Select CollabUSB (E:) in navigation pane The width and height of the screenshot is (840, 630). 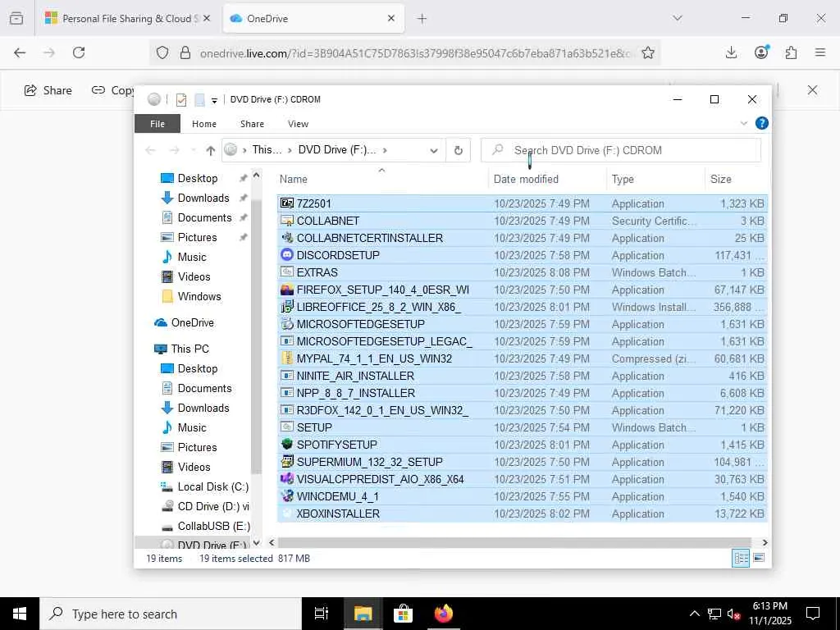[x=206, y=526]
